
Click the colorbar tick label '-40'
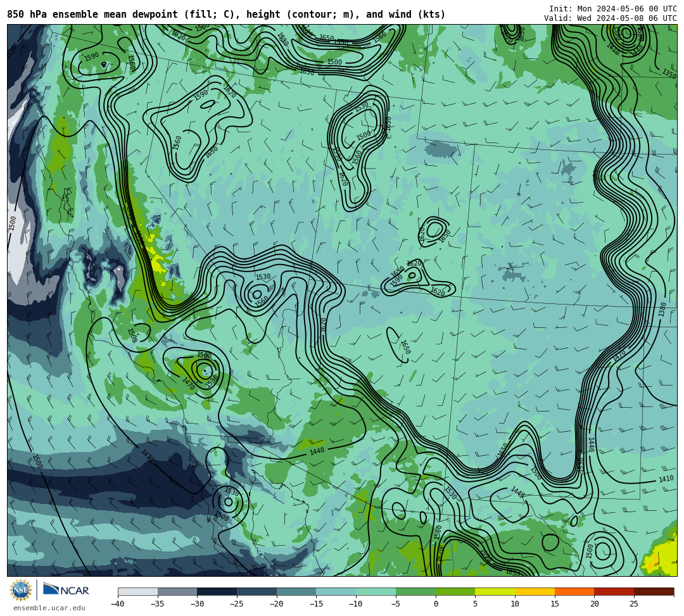[118, 604]
